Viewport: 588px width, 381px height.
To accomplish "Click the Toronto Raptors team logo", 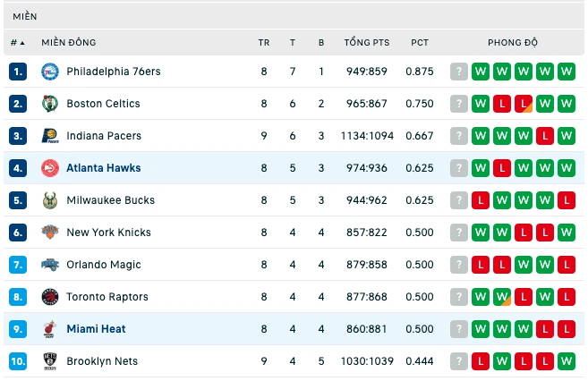I will coord(50,297).
